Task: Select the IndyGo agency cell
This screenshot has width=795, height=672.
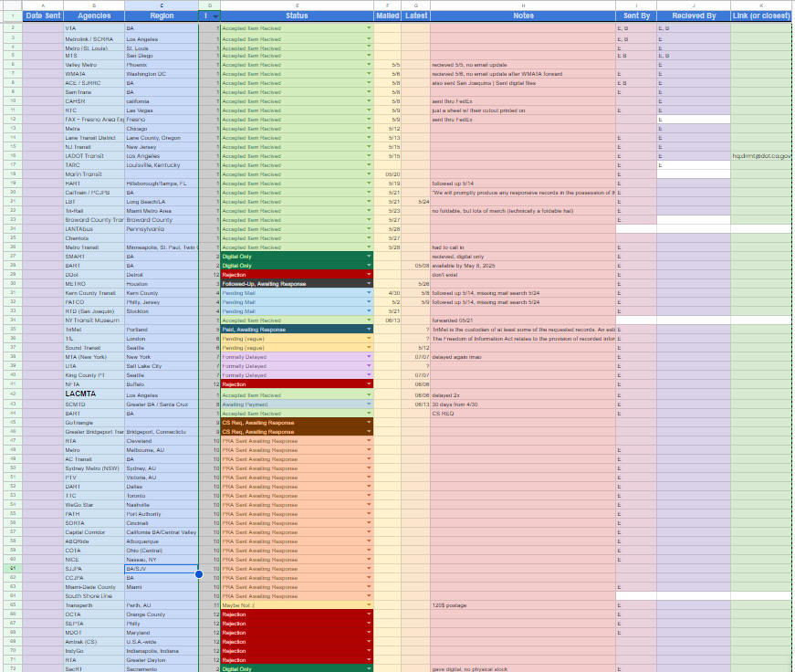Action: (94, 651)
